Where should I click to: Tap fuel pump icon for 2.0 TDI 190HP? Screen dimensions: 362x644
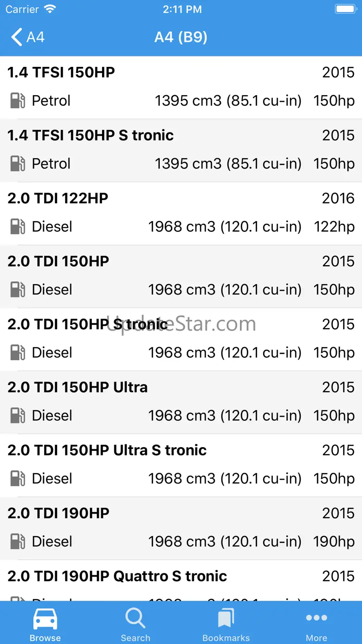(x=18, y=541)
